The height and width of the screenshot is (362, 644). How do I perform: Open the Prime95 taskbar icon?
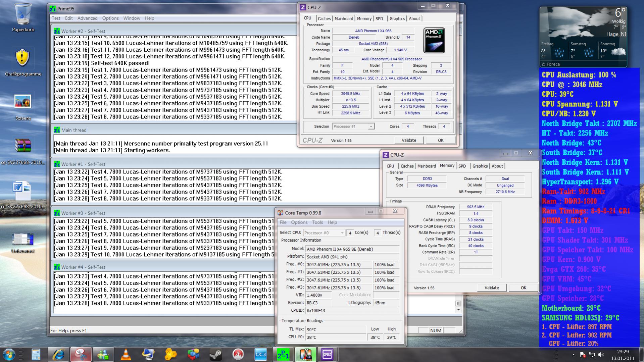pyautogui.click(x=283, y=354)
